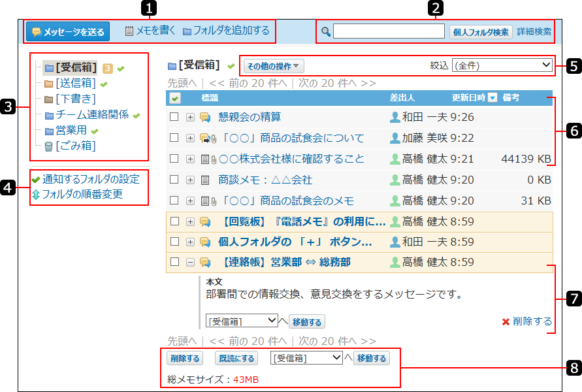Screen dimensions: 582x392
Task: Select the [下書き] folder
Action: pos(75,99)
